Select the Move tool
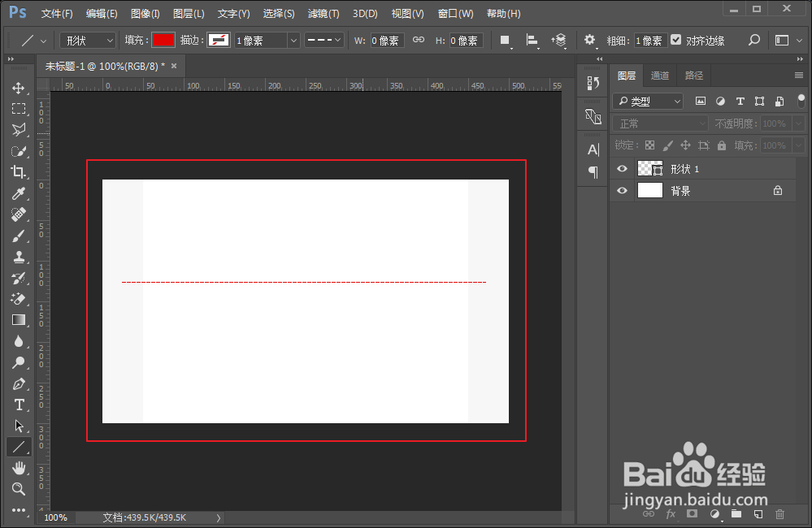Viewport: 812px width, 528px height. pos(19,88)
